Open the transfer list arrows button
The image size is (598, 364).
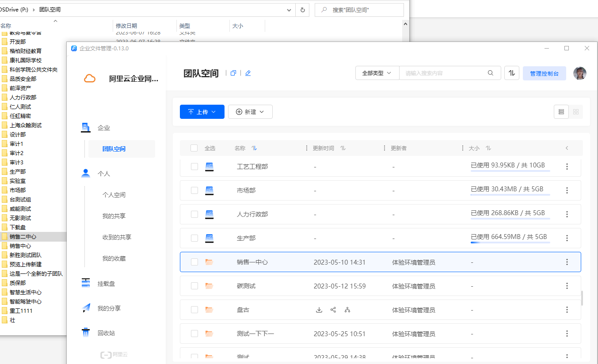[512, 73]
